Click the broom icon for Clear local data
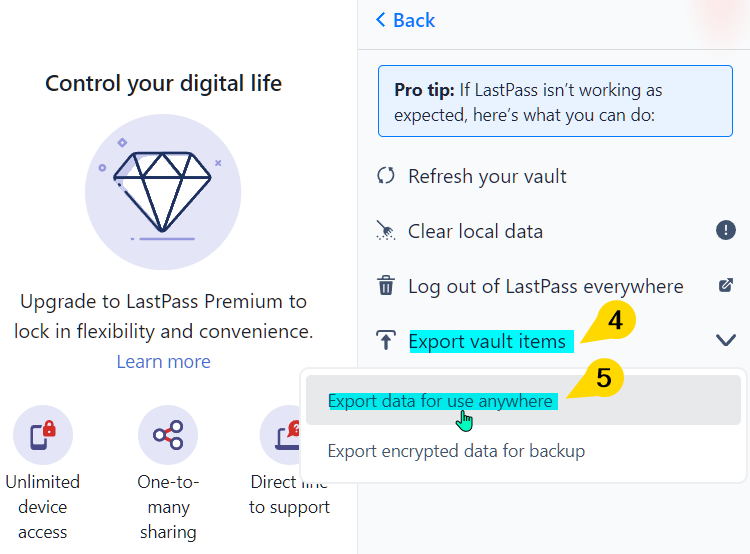This screenshot has height=554, width=750. pyautogui.click(x=386, y=231)
